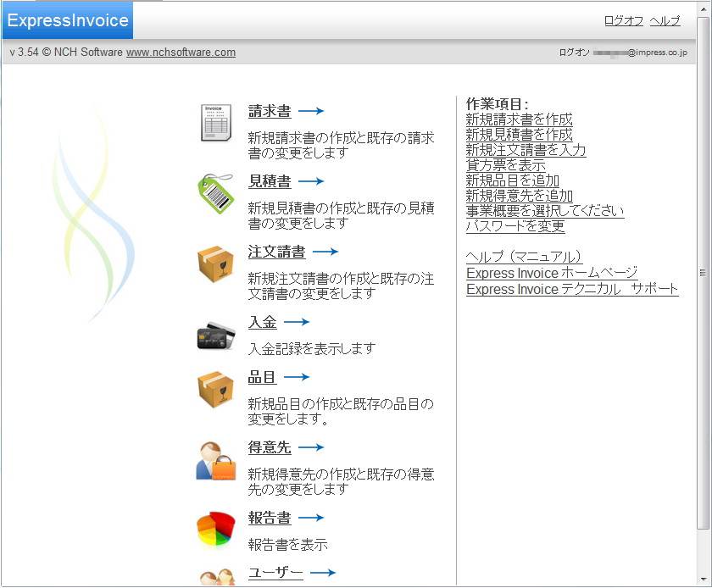Add item with 新規品目を追加
712x588 pixels.
(x=514, y=180)
